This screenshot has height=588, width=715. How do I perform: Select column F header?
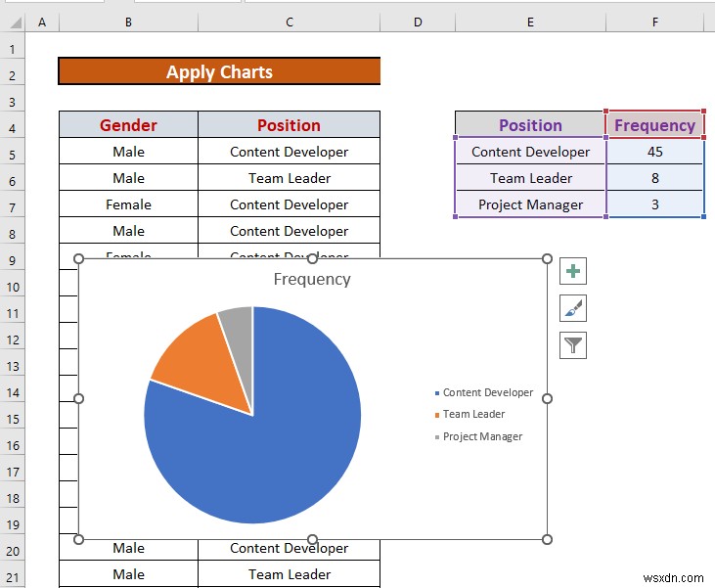[x=654, y=23]
